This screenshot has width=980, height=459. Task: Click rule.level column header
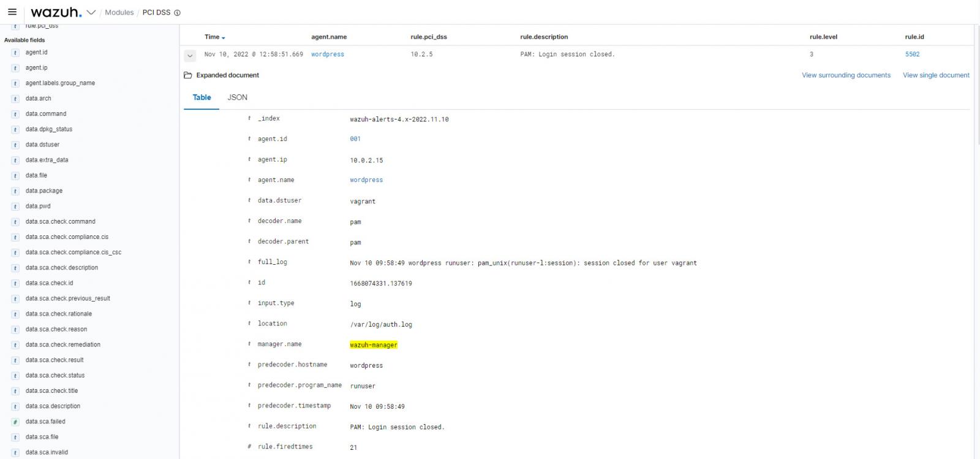point(823,37)
